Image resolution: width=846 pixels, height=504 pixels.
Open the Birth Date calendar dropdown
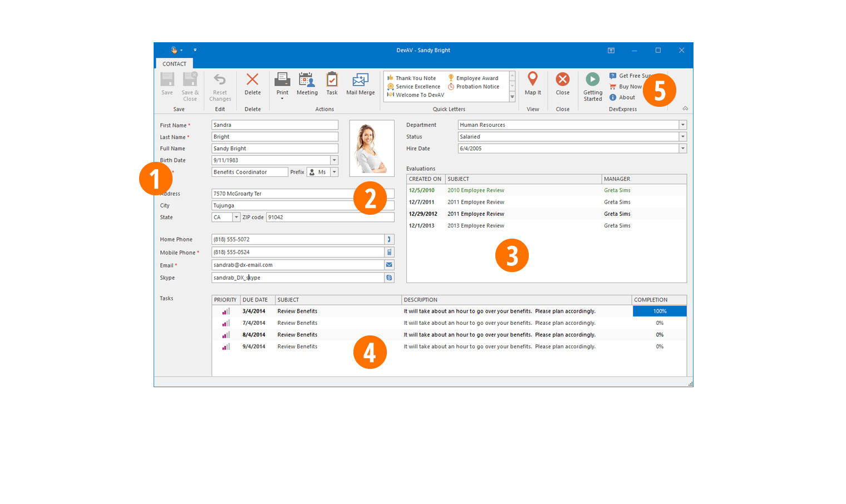[x=334, y=160]
